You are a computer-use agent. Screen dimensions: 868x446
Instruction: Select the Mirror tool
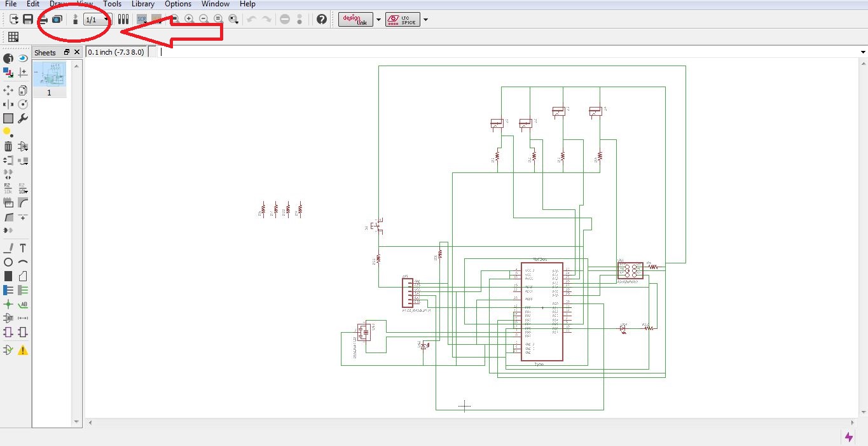coord(8,104)
